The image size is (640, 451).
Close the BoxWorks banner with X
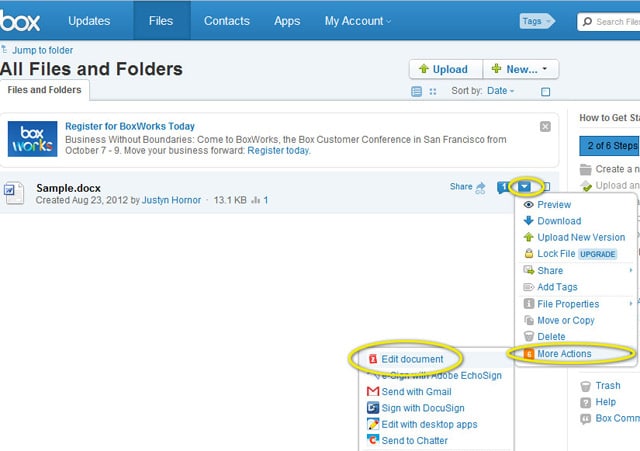(545, 127)
